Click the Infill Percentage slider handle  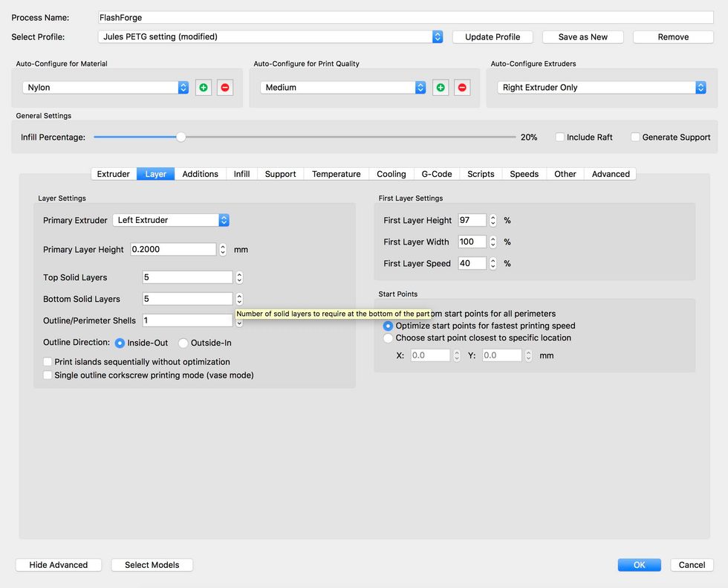point(181,138)
